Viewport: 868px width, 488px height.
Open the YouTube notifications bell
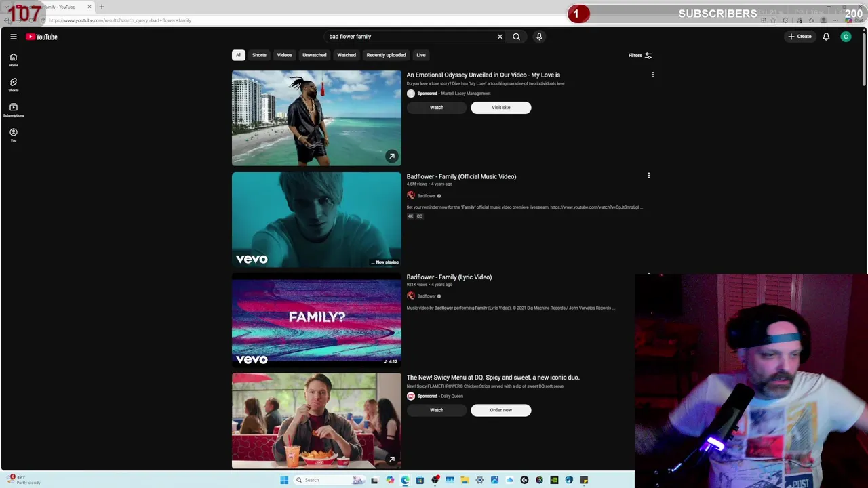pyautogui.click(x=826, y=37)
